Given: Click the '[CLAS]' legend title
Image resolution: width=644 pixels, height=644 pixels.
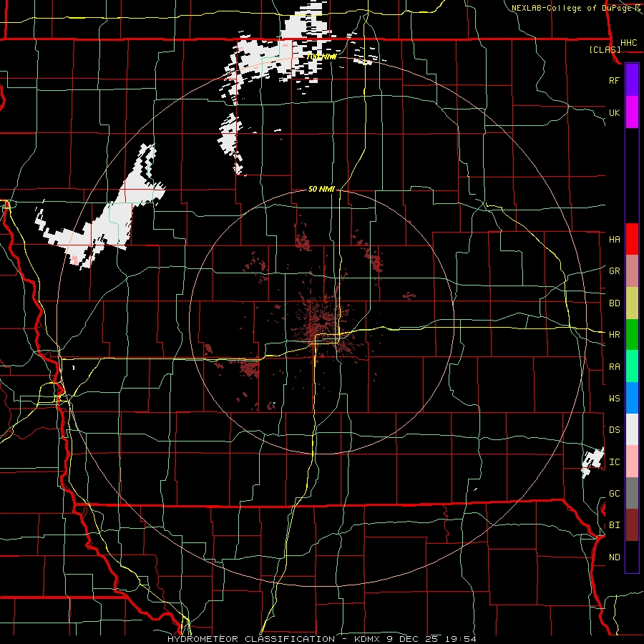Looking at the screenshot, I should coord(605,49).
